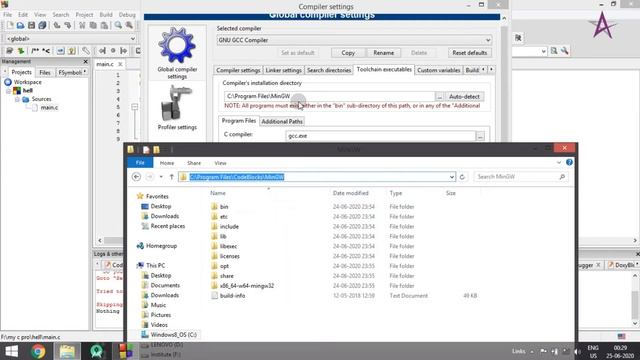This screenshot has height=360, width=640.
Task: Click the Auto-detect button
Action: 464,96
